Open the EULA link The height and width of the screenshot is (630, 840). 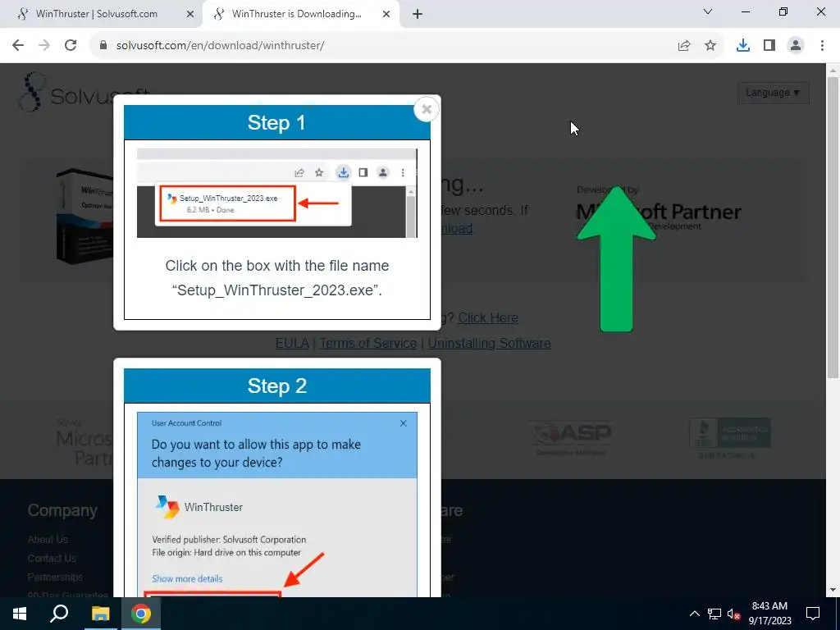coord(292,343)
